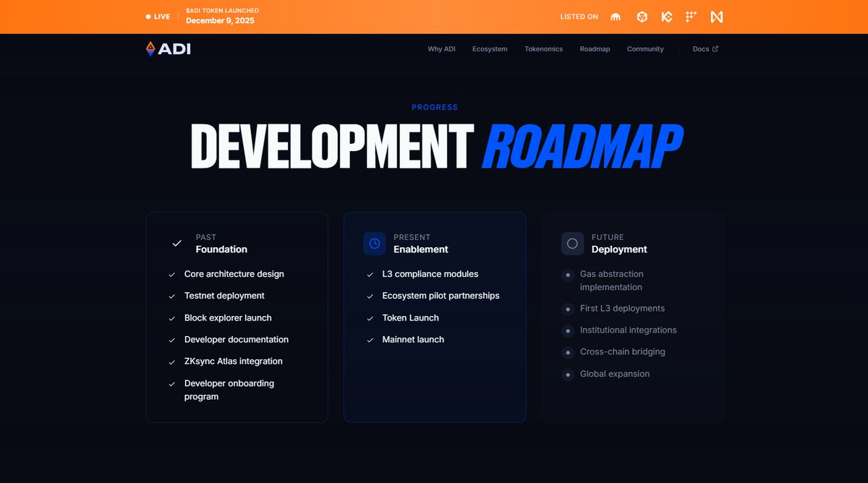Viewport: 868px width, 483px height.
Task: Click the 'Developer onboarding program' text
Action: click(229, 390)
